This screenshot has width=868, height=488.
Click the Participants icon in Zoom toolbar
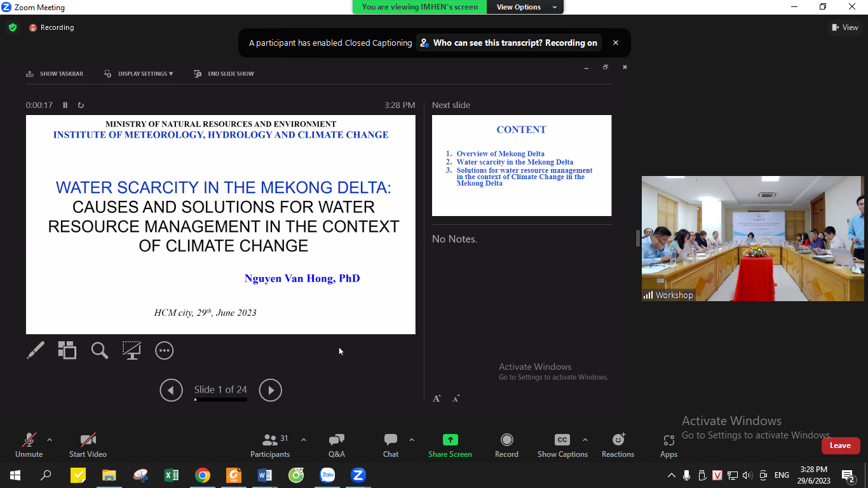270,440
